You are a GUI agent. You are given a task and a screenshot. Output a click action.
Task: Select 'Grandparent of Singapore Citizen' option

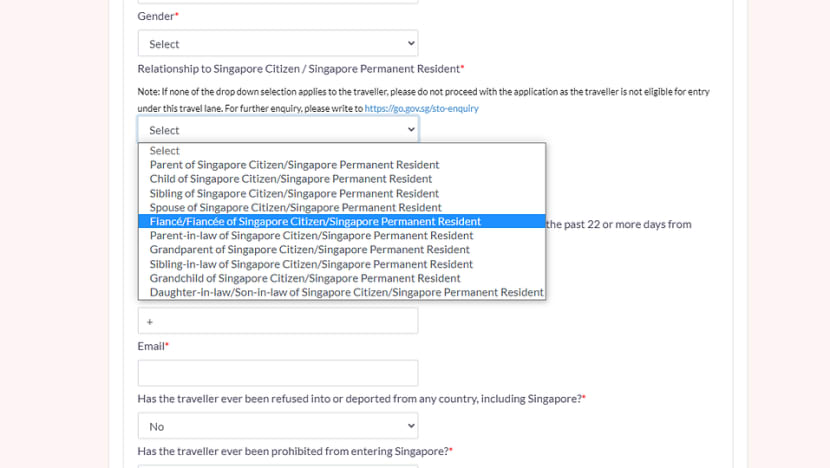(x=341, y=249)
